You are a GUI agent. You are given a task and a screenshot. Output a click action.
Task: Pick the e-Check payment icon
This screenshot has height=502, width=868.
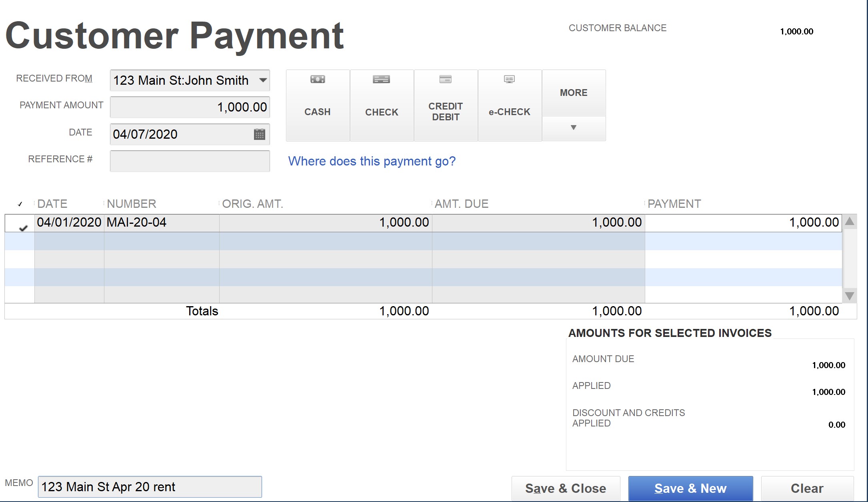point(509,105)
